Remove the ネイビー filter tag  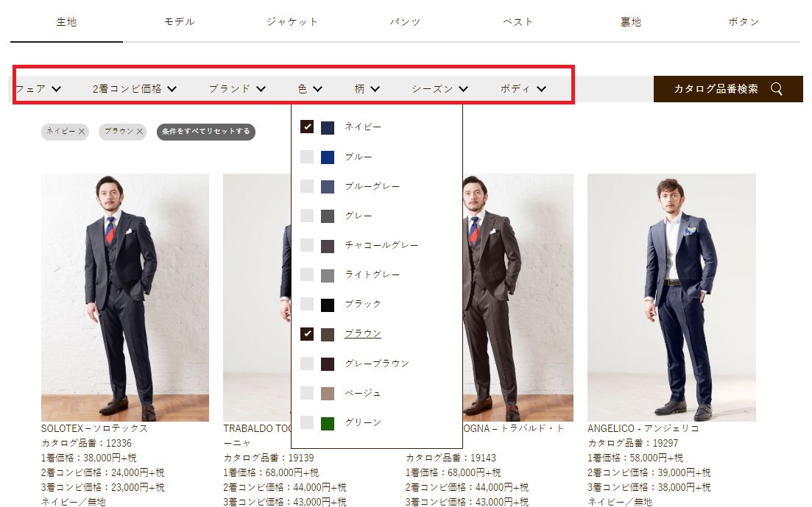pos(82,132)
